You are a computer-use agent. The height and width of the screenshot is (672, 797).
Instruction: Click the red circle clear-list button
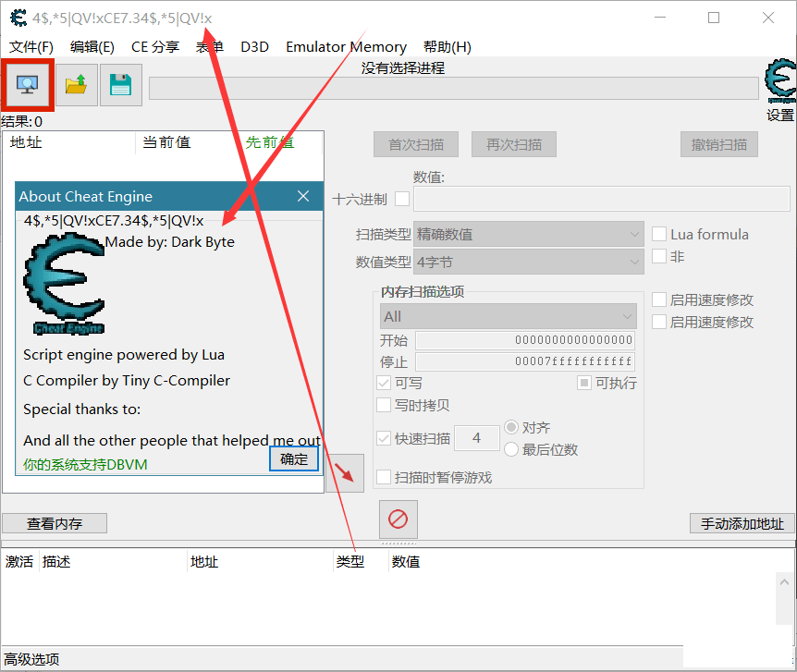398,519
